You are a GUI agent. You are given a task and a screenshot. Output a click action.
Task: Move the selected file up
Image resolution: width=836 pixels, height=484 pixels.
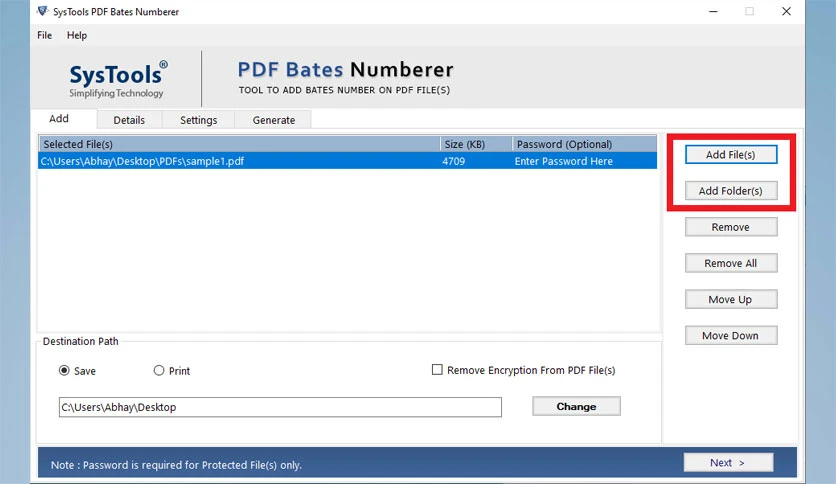tap(731, 300)
